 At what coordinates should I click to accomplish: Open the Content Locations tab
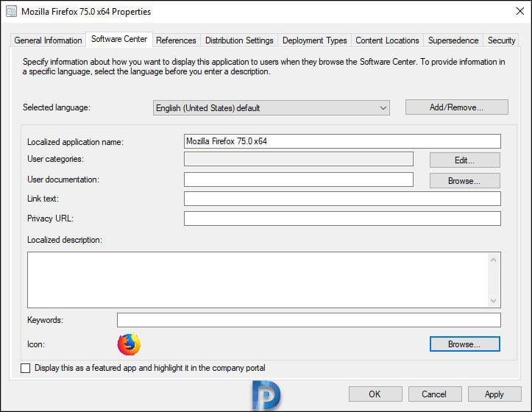pyautogui.click(x=387, y=40)
